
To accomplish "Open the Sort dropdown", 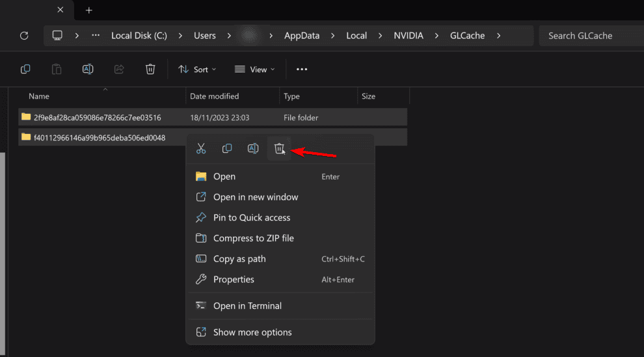I will (x=197, y=70).
